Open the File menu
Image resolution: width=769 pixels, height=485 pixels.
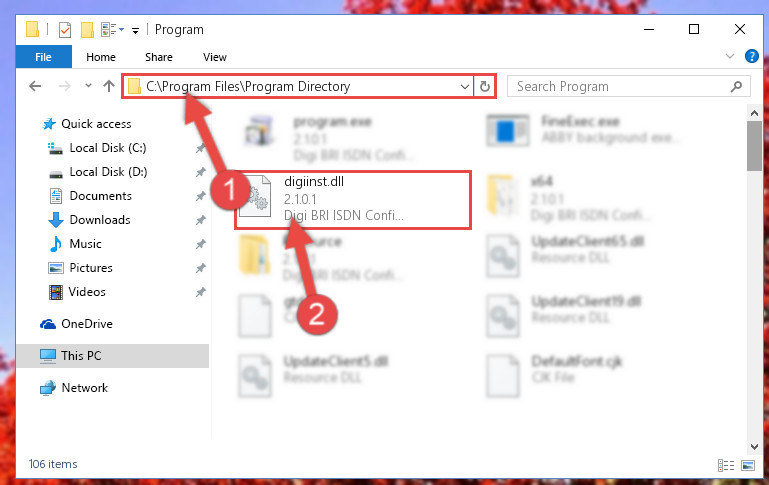pos(44,57)
